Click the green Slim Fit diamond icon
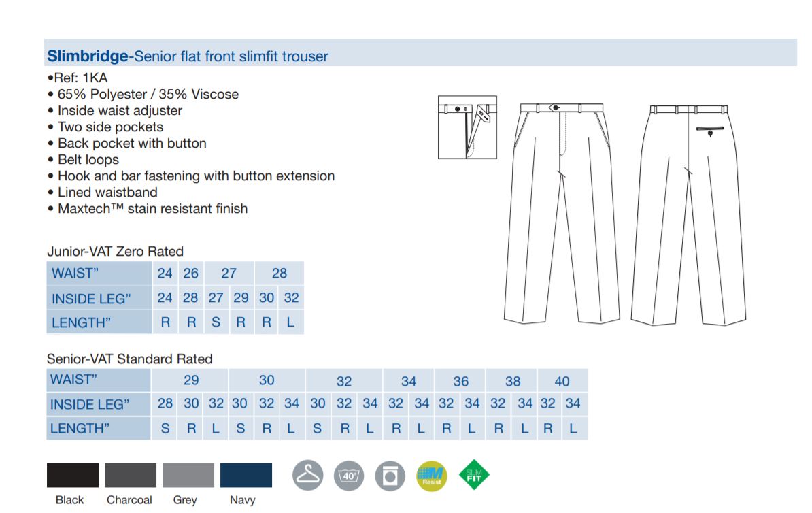The image size is (812, 513). [474, 475]
